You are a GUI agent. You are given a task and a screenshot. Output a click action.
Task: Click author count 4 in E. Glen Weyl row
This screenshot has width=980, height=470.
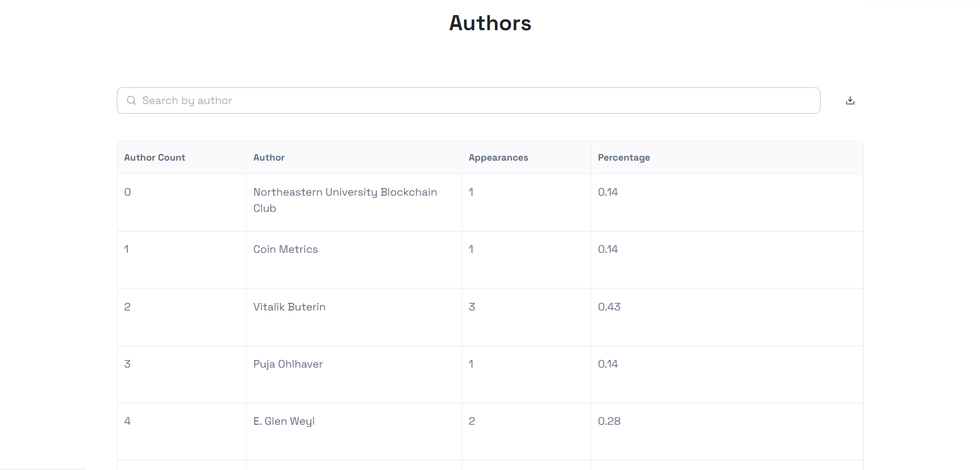127,421
